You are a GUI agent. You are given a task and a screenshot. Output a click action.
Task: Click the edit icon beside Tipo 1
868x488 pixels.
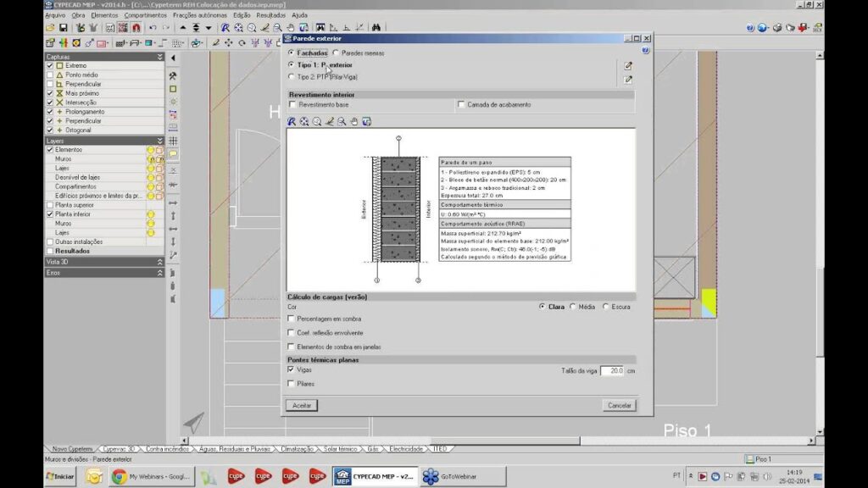pos(628,65)
